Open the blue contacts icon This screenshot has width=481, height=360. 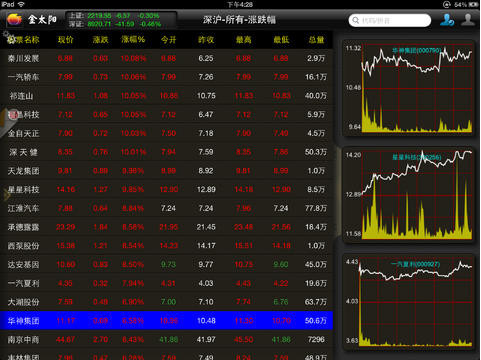point(447,20)
